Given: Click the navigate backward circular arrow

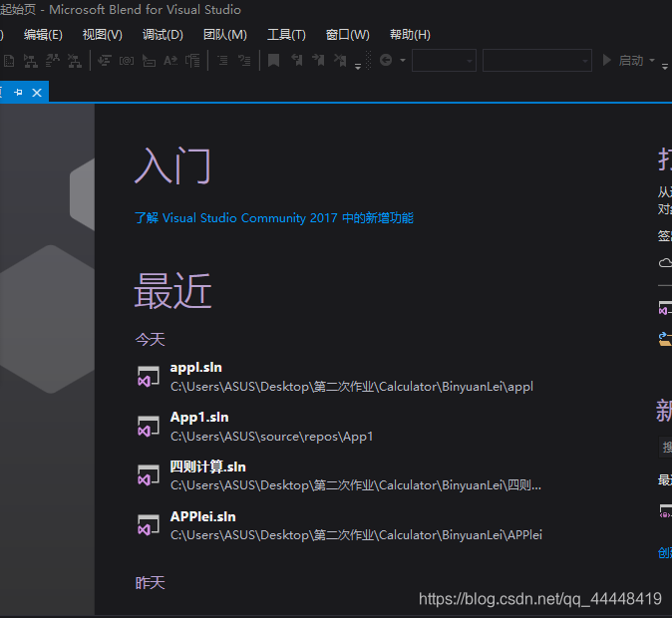Looking at the screenshot, I should click(386, 60).
